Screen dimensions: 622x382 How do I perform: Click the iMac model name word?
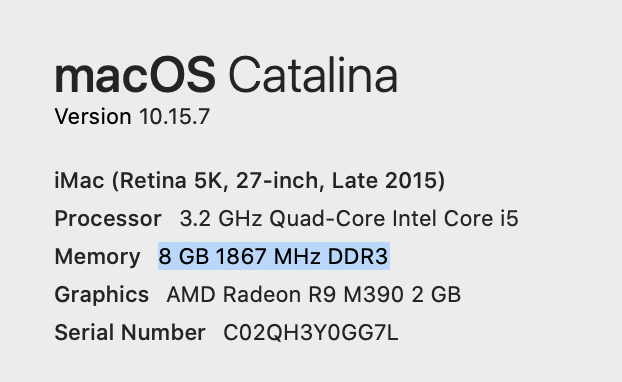(79, 180)
